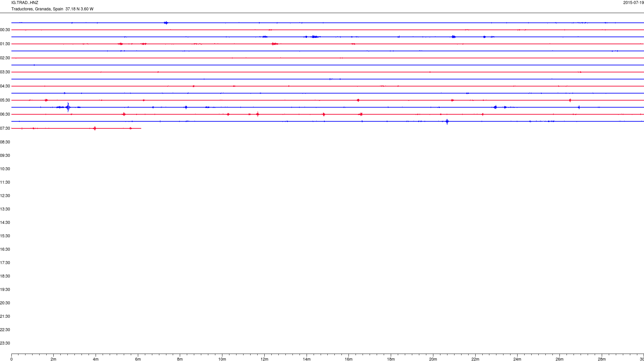Select the 09:30 time row label
Screen dimensions: 644x362
click(x=5, y=156)
